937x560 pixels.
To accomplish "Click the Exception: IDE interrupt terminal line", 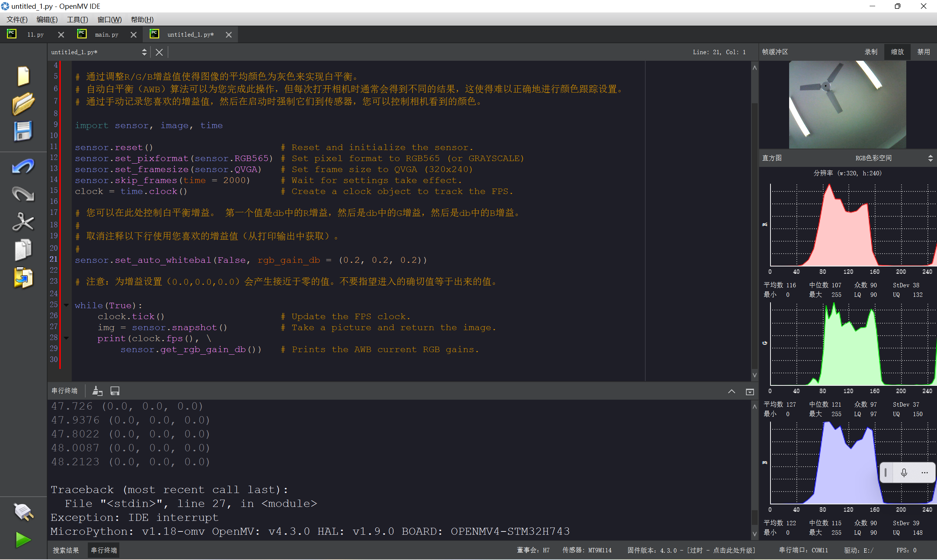I will click(x=134, y=517).
